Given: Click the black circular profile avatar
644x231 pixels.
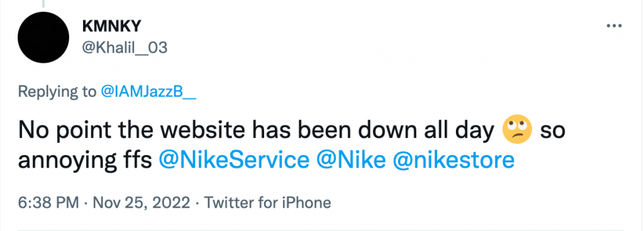Looking at the screenshot, I should (x=43, y=37).
